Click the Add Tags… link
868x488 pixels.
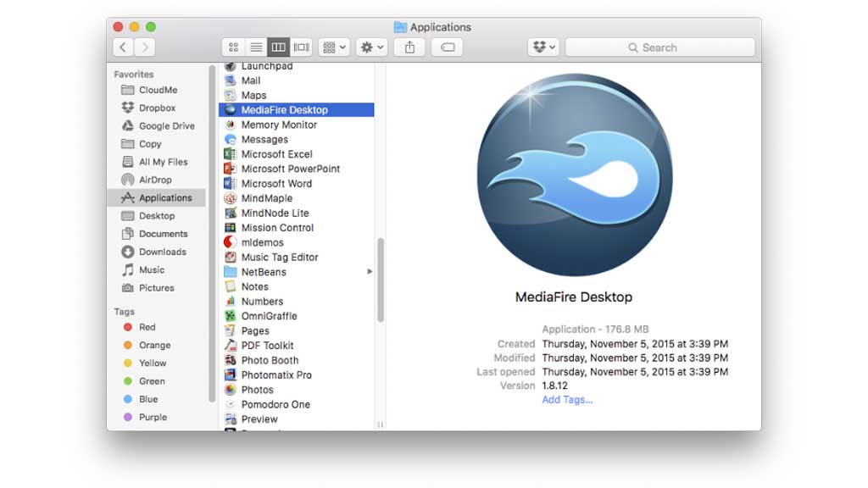(x=567, y=400)
